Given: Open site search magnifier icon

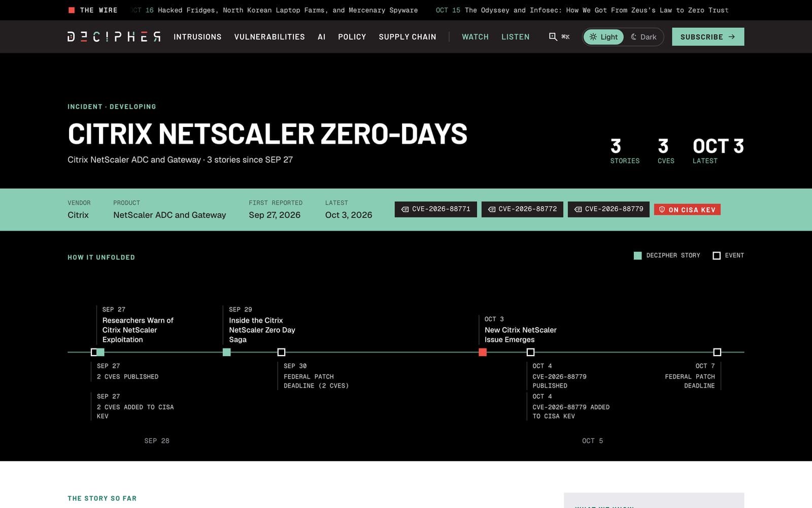Looking at the screenshot, I should tap(553, 37).
